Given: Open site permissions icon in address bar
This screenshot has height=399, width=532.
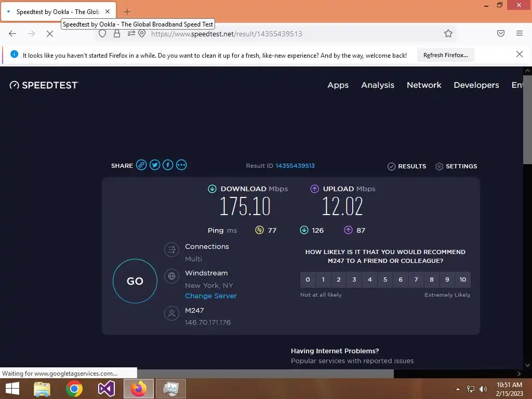Looking at the screenshot, I should click(x=131, y=34).
